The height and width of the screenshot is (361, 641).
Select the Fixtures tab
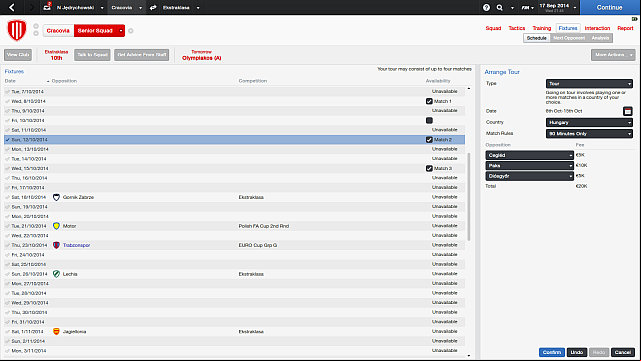click(568, 28)
